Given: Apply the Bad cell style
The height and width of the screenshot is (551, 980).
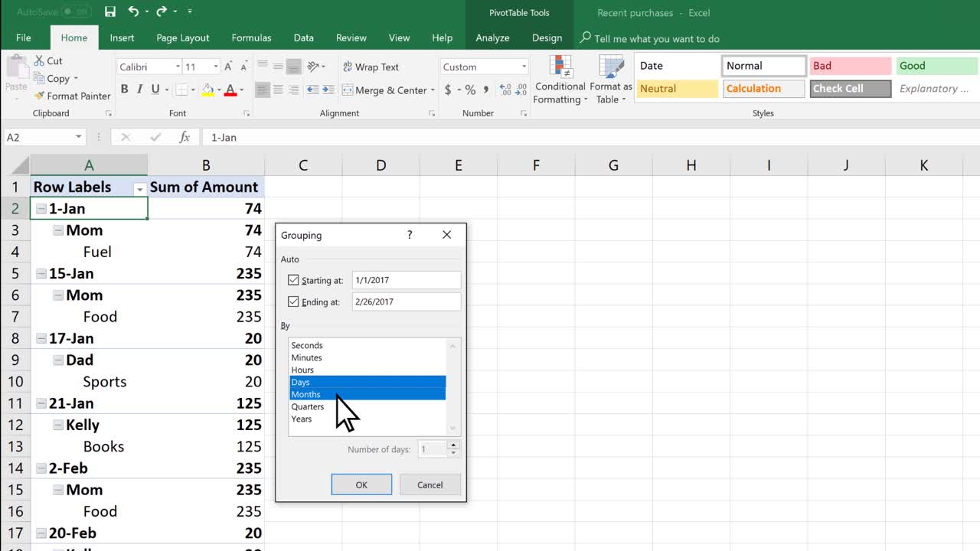Looking at the screenshot, I should pos(850,66).
